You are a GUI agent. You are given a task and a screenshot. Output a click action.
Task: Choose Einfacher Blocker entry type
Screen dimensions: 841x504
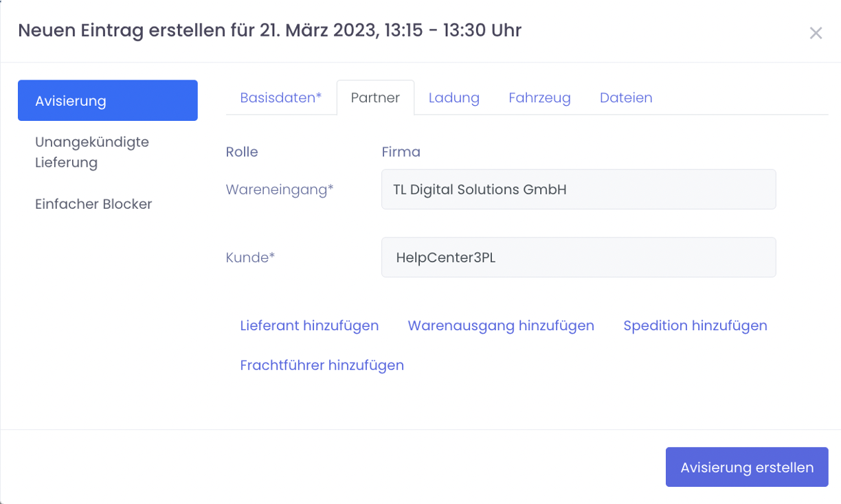[x=93, y=204]
